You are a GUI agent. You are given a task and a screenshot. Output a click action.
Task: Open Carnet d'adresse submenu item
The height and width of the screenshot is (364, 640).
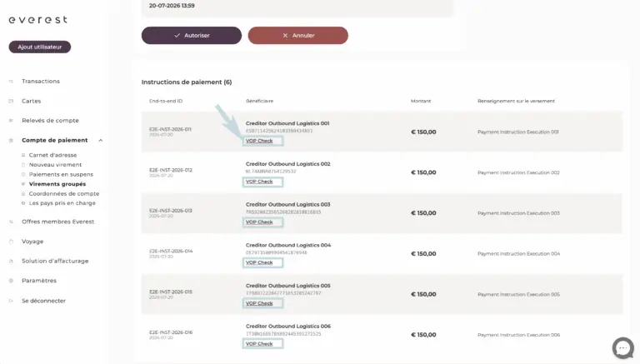click(x=52, y=155)
